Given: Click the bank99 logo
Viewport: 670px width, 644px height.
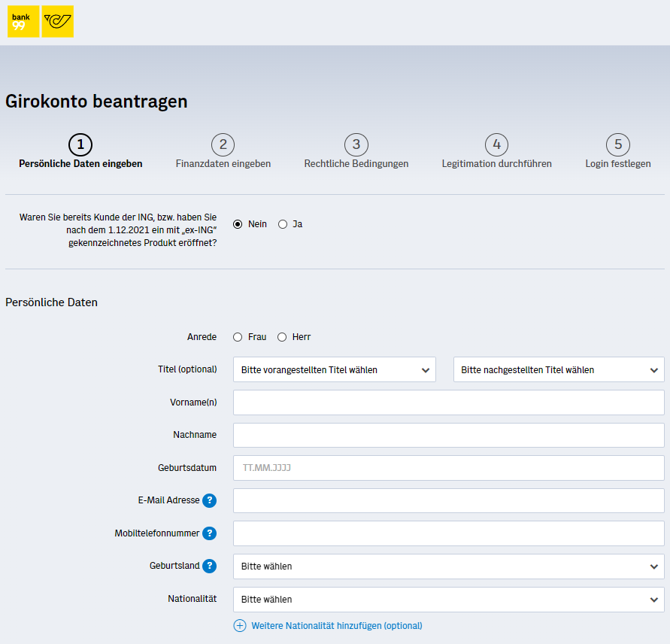Looking at the screenshot, I should click(23, 21).
